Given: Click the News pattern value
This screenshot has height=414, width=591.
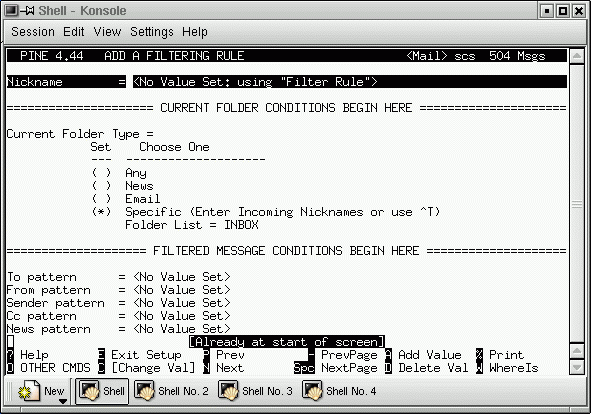Looking at the screenshot, I should tap(181, 329).
